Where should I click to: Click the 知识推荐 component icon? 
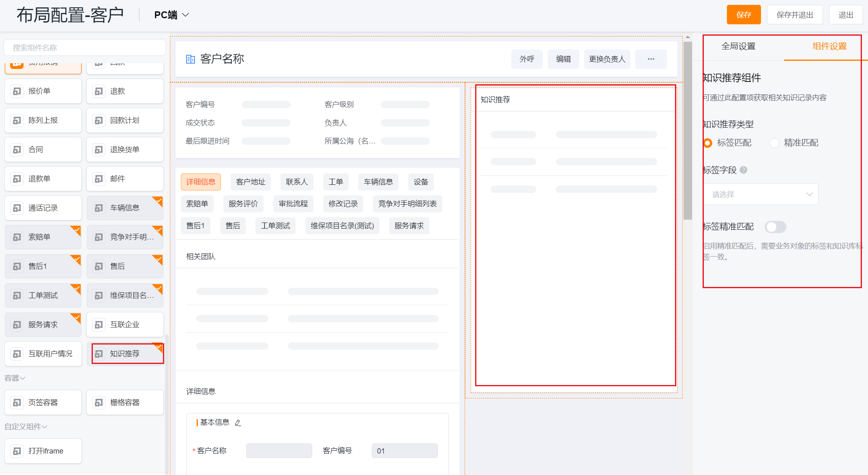click(99, 354)
